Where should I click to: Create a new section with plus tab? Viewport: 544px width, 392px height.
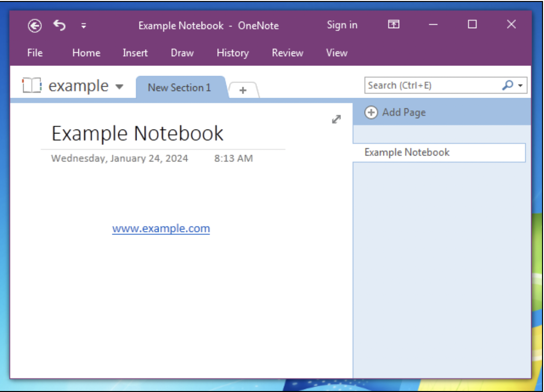tap(243, 90)
